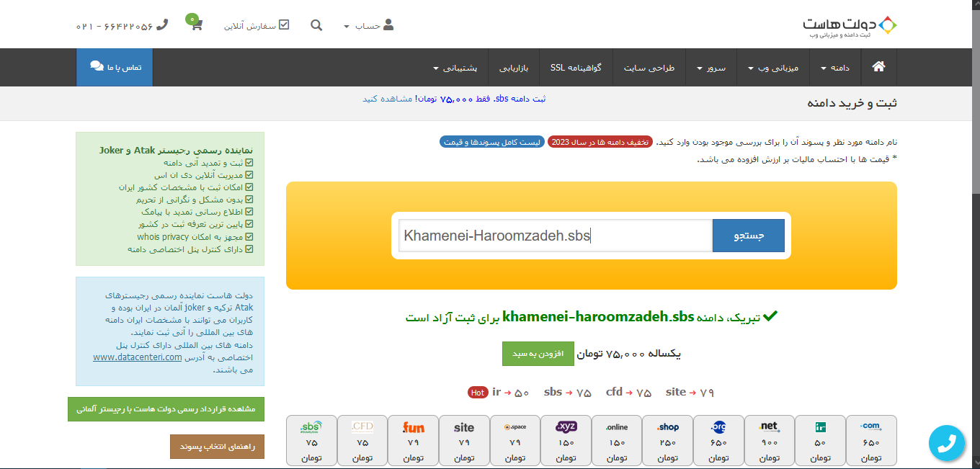The width and height of the screenshot is (980, 469).
Task: Click the جستجو search button
Action: 748,236
